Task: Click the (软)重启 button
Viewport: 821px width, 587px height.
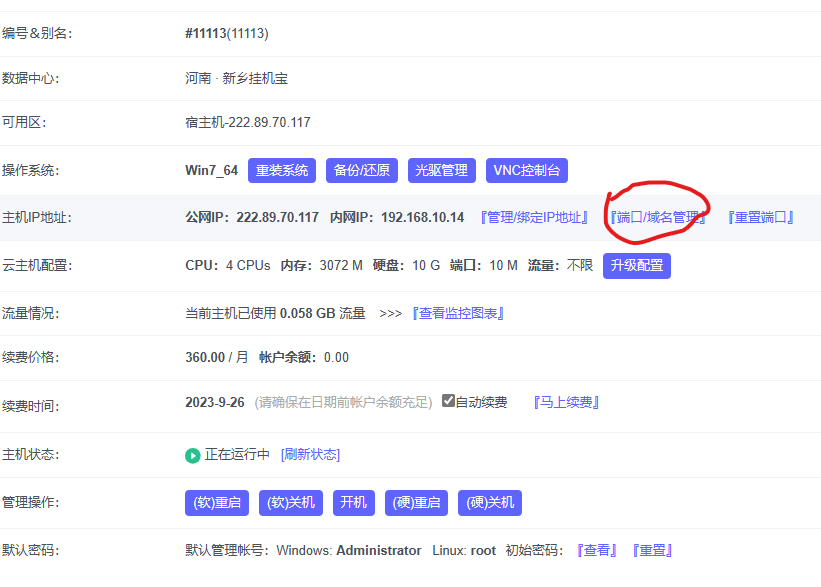Action: (217, 503)
